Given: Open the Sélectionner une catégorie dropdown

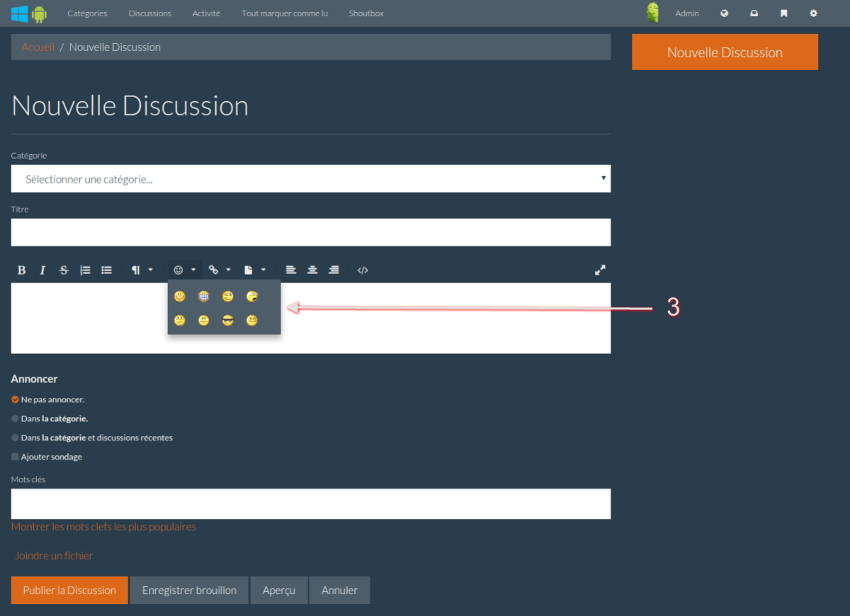Looking at the screenshot, I should (x=311, y=179).
